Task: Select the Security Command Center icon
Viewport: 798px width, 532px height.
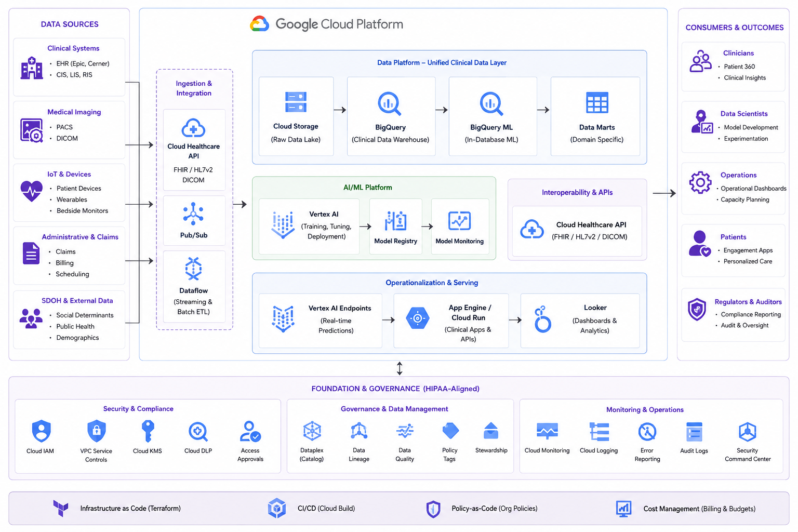Action: pyautogui.click(x=747, y=431)
